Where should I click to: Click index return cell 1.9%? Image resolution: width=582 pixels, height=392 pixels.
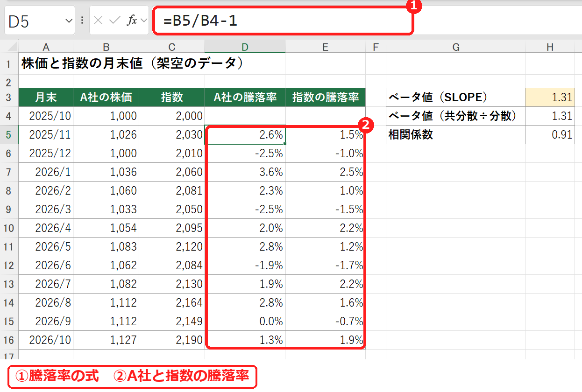326,340
